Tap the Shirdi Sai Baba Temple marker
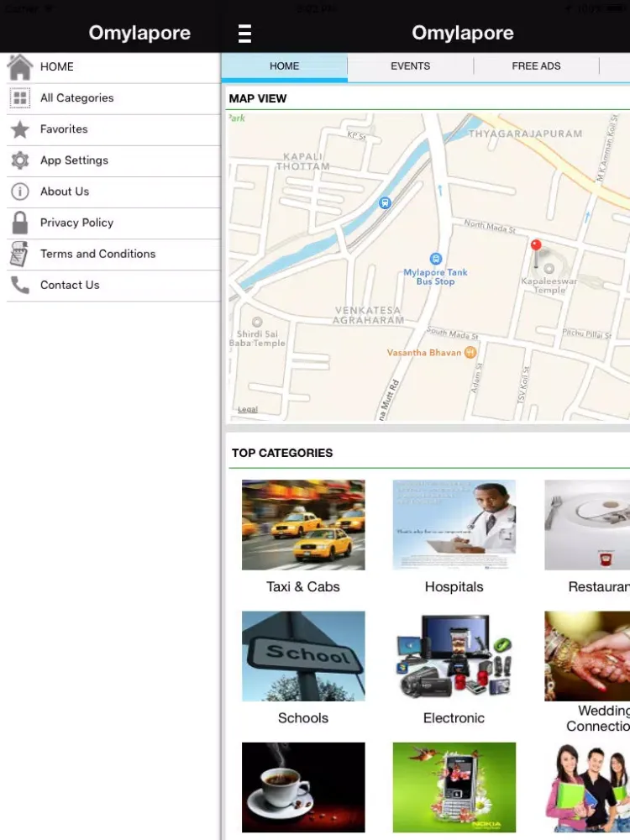 click(257, 322)
